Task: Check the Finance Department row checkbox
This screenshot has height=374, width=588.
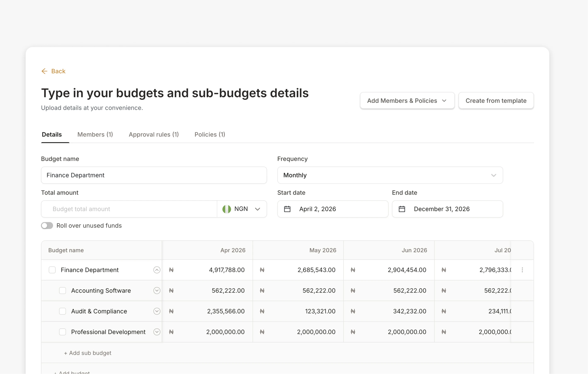Action: 52,270
